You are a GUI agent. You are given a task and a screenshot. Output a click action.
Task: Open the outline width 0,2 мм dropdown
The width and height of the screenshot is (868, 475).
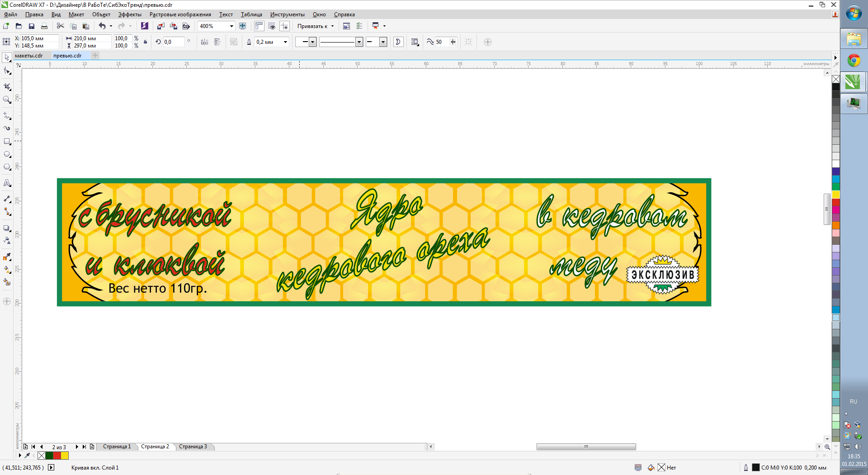285,42
